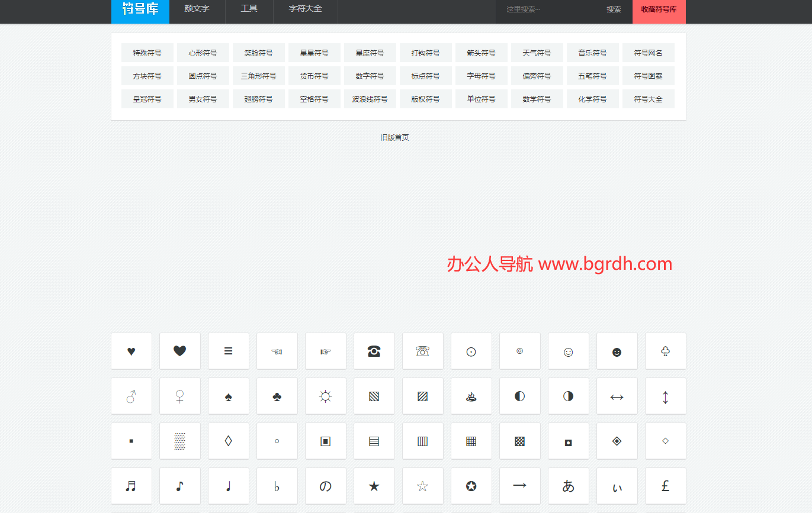Open the 工具 navigation menu
The height and width of the screenshot is (513, 812).
point(249,9)
